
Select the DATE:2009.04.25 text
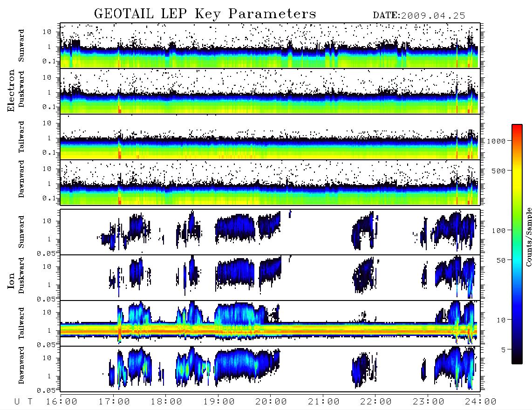coord(419,15)
